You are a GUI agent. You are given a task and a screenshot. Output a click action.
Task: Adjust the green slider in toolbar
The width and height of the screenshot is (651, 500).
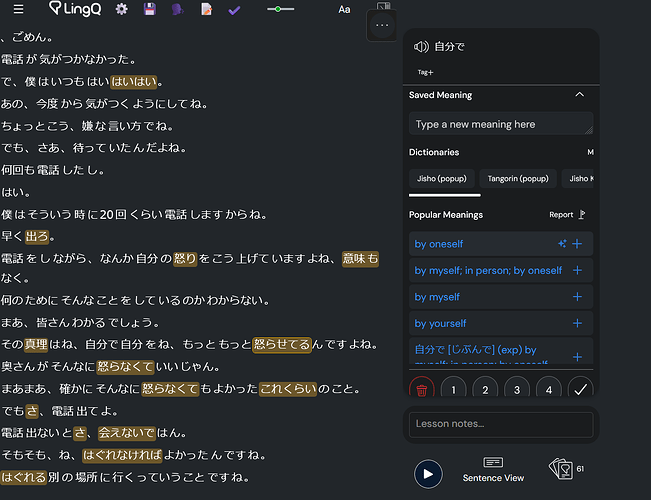point(278,9)
